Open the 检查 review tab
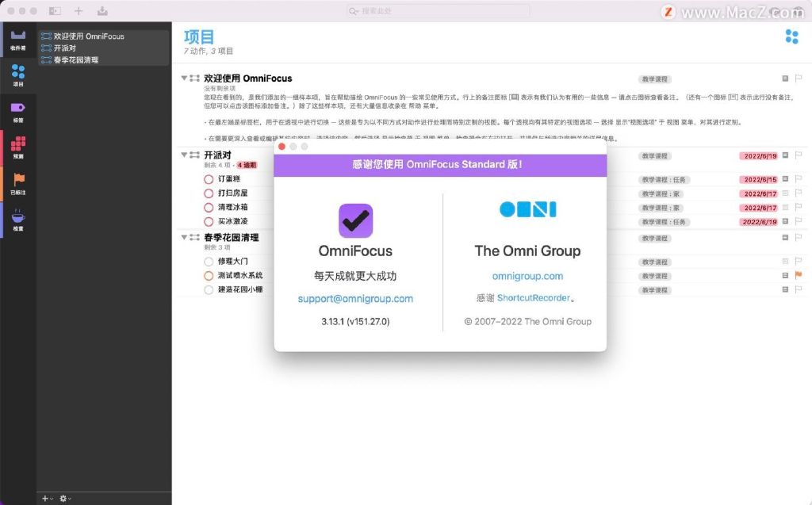The width and height of the screenshot is (812, 505). pyautogui.click(x=18, y=220)
